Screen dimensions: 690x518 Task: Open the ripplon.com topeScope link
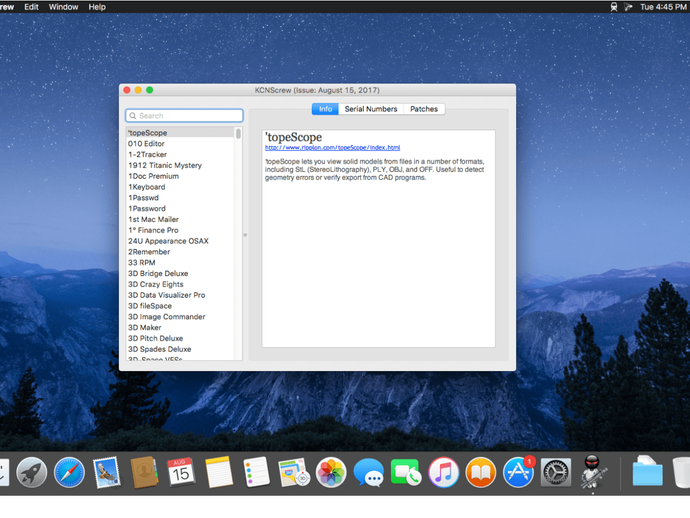tap(332, 147)
